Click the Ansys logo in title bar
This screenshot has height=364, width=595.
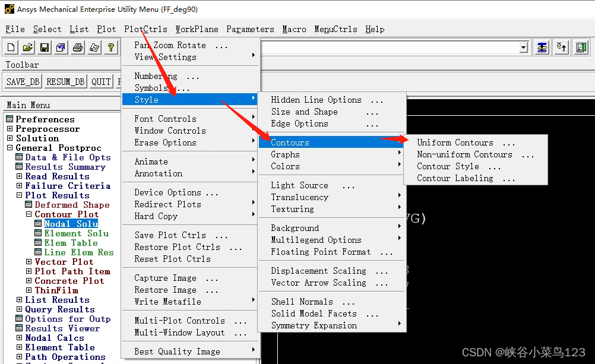coord(9,9)
